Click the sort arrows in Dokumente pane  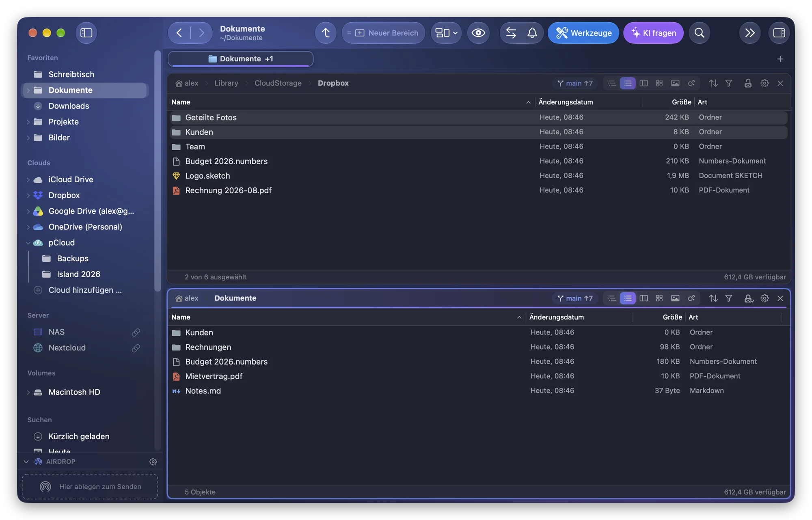tap(713, 298)
